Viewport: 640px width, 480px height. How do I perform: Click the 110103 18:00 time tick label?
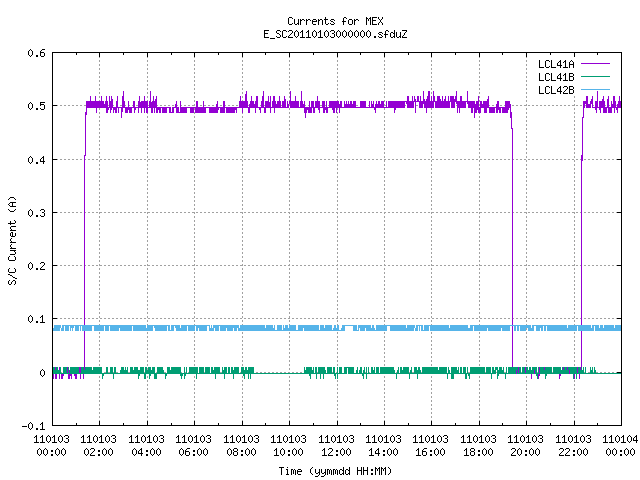(478, 446)
